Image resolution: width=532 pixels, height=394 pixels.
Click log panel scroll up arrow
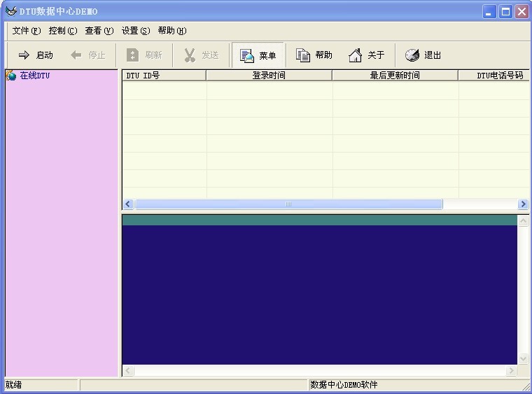tap(523, 220)
